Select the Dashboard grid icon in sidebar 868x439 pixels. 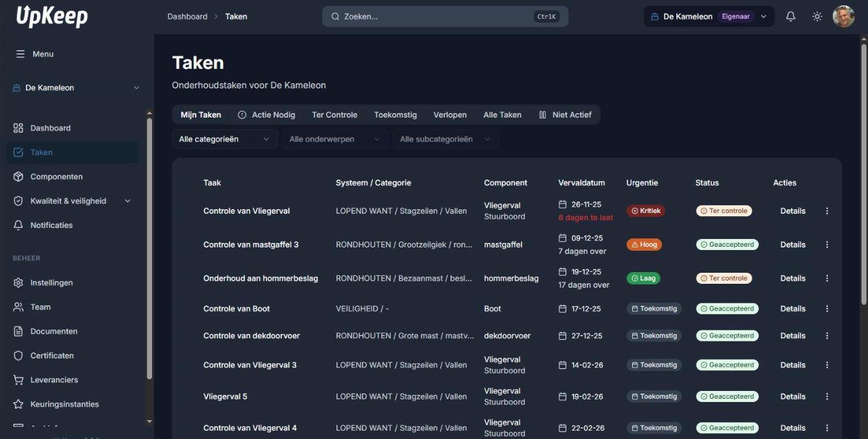[19, 128]
